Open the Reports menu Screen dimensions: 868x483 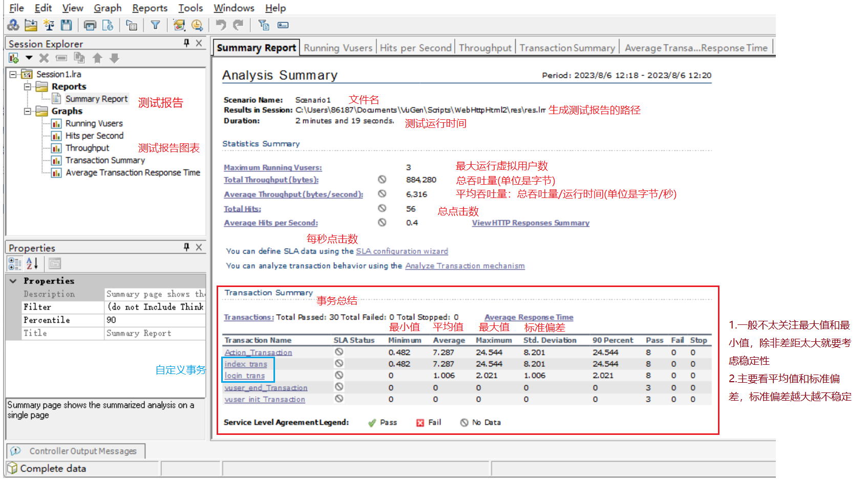click(150, 8)
